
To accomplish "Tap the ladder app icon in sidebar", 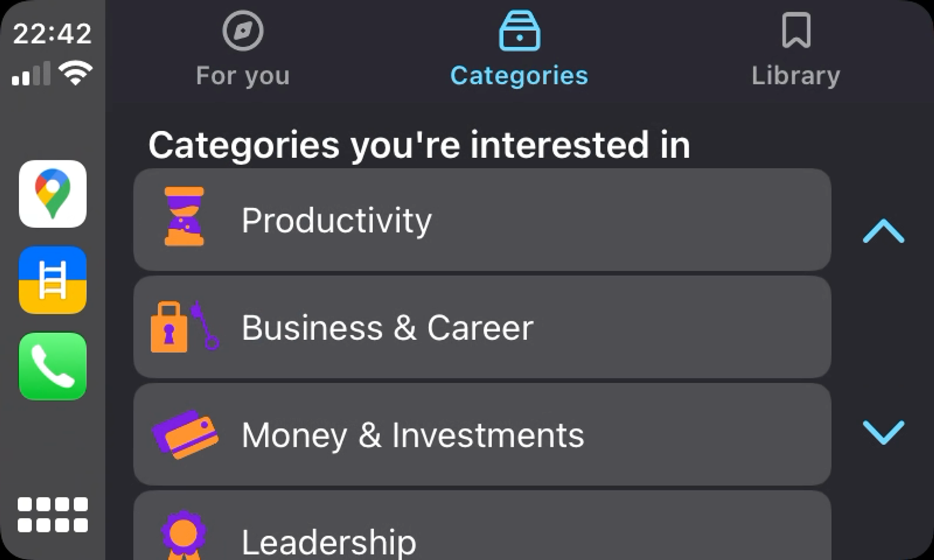I will (53, 280).
